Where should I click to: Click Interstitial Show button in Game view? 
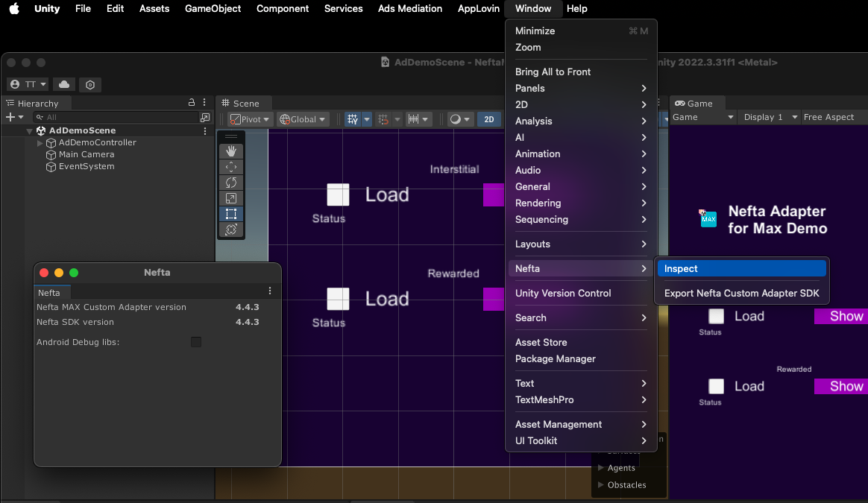(x=841, y=316)
